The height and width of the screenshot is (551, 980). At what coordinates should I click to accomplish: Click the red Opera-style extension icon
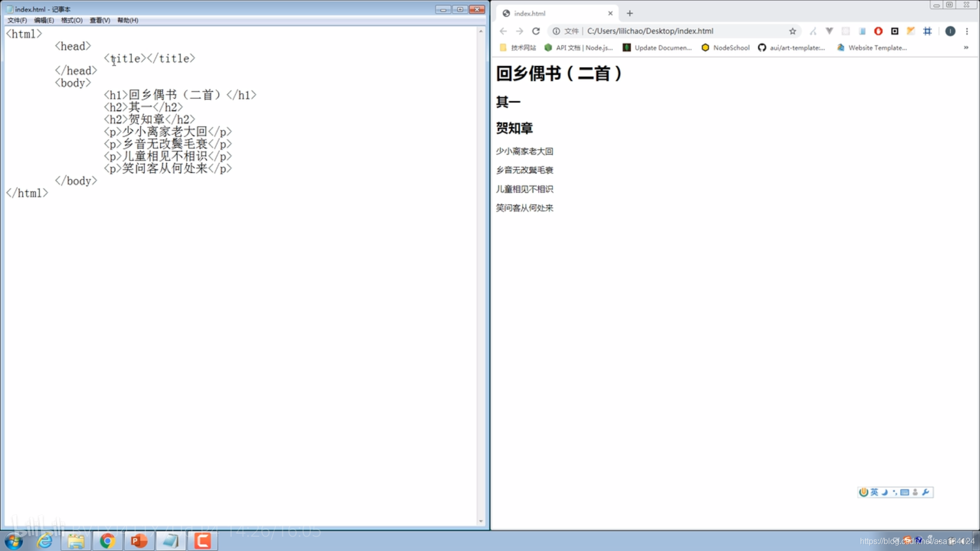click(878, 31)
